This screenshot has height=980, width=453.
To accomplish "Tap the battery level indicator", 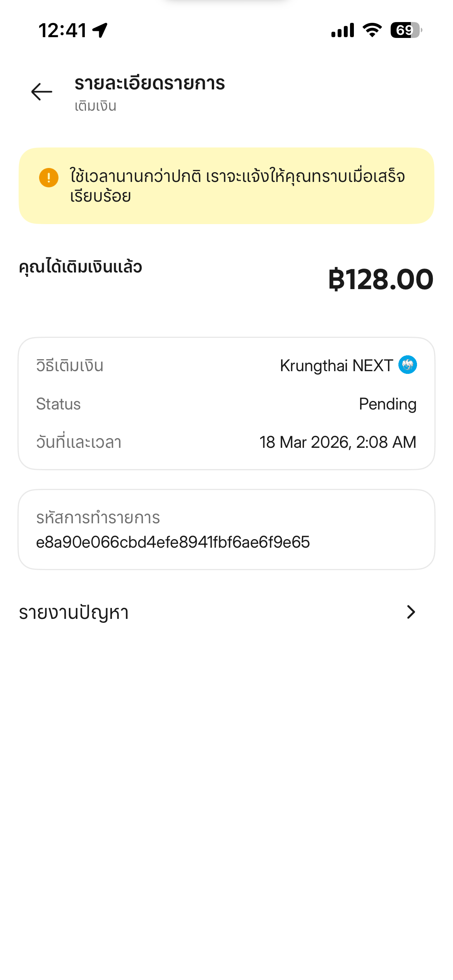I will pos(406,30).
